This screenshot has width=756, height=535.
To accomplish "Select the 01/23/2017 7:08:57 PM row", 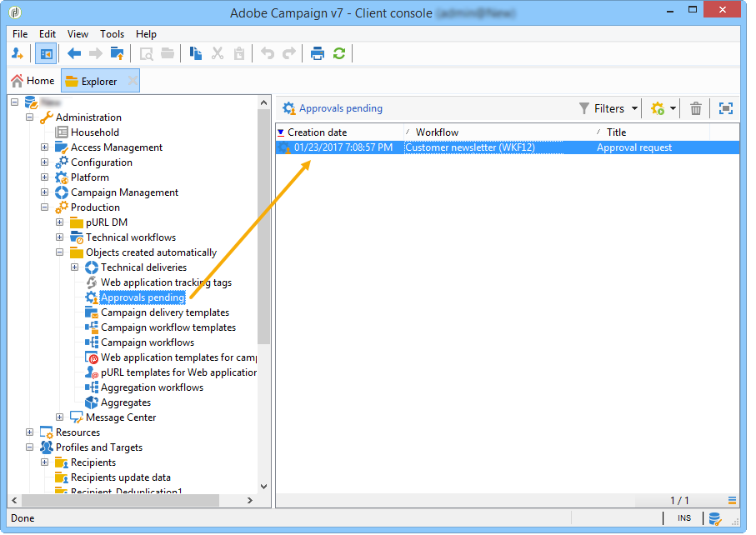I will pos(508,147).
